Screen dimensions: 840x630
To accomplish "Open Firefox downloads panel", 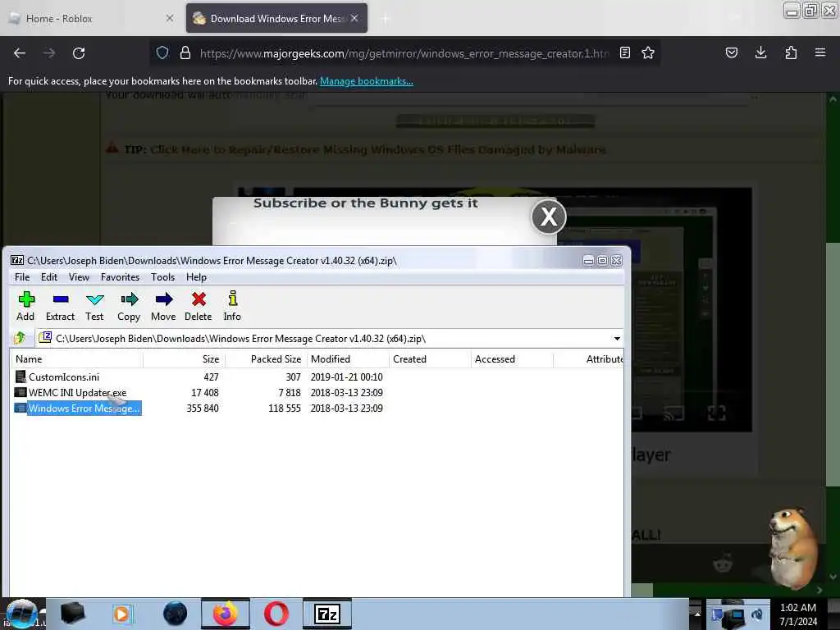I will (x=760, y=52).
